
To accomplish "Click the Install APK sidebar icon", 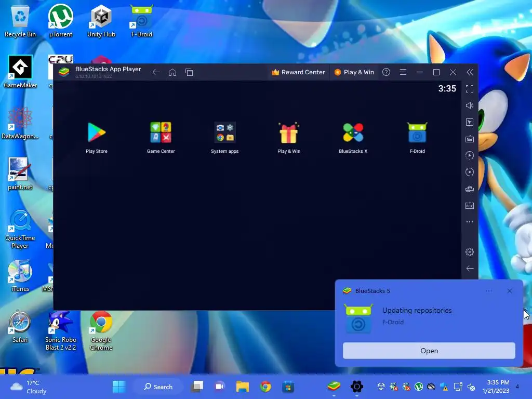I will tap(470, 205).
